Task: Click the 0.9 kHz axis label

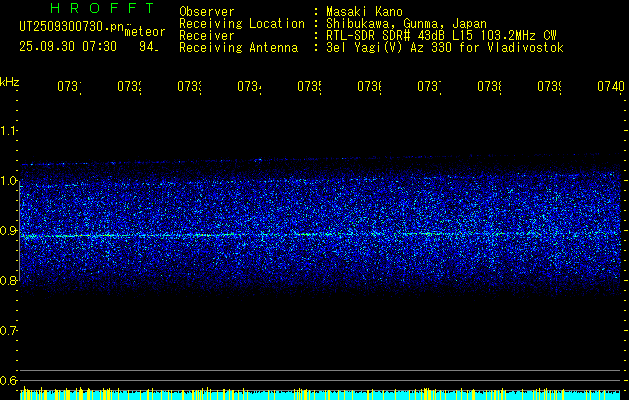Action: point(8,231)
